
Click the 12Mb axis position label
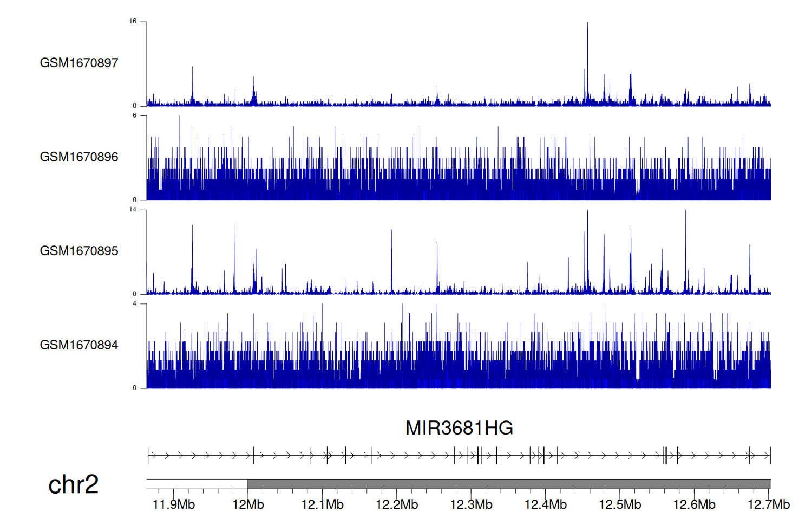pyautogui.click(x=248, y=505)
